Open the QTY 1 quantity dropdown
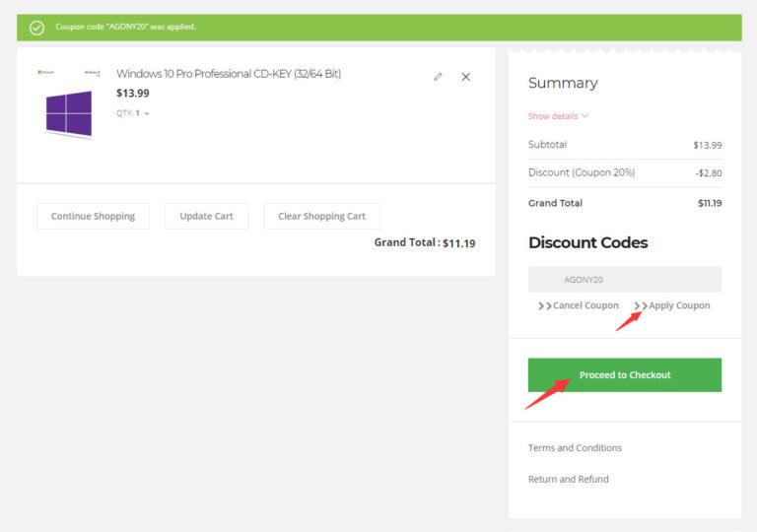 point(133,113)
